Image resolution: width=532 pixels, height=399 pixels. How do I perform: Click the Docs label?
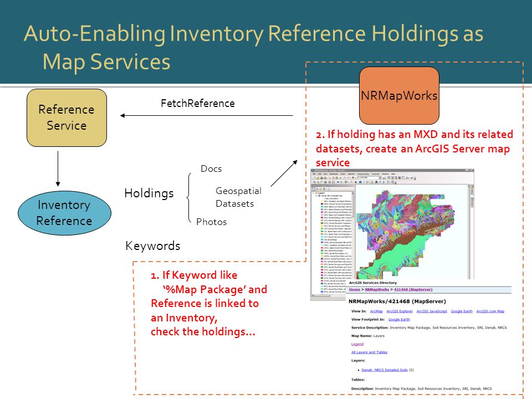211,168
